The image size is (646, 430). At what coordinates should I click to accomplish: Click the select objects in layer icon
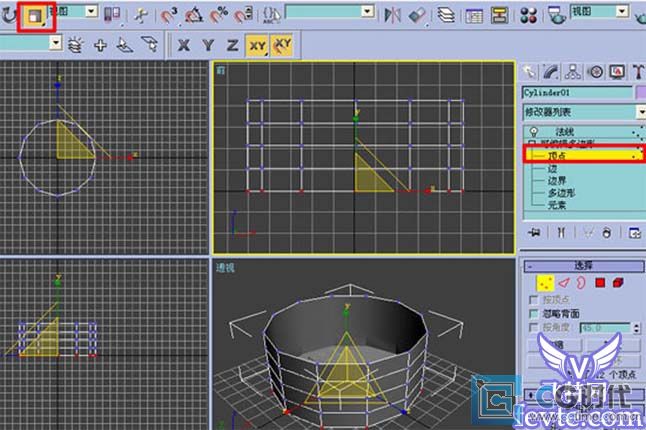pyautogui.click(x=150, y=44)
